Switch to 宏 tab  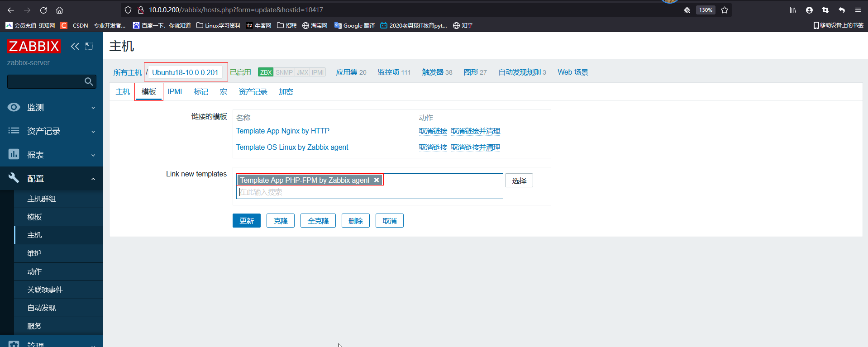coord(224,92)
